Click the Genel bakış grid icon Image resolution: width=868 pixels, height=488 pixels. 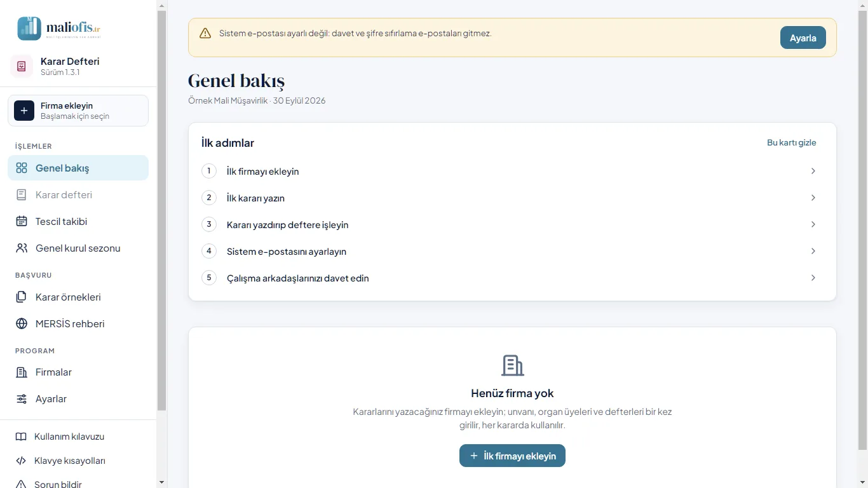point(22,168)
